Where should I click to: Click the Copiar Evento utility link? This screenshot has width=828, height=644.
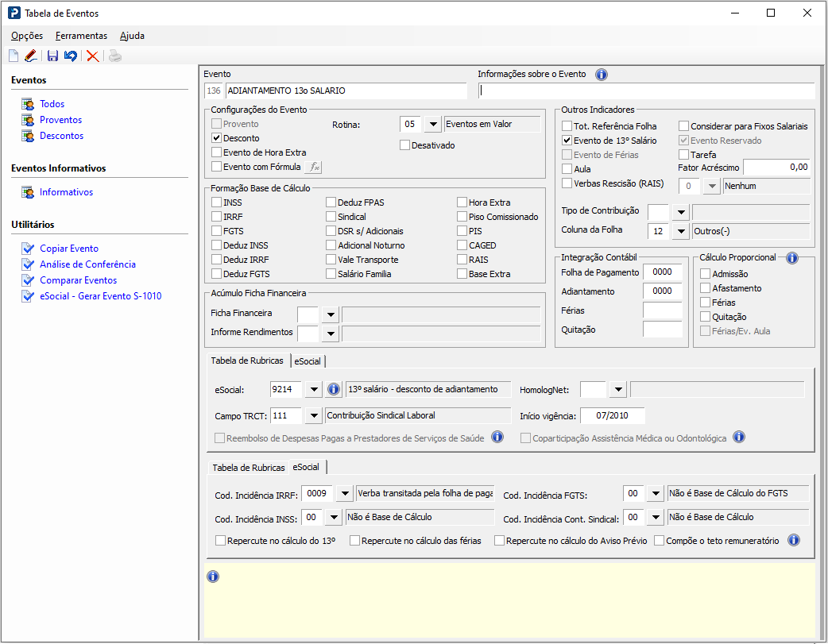[69, 249]
